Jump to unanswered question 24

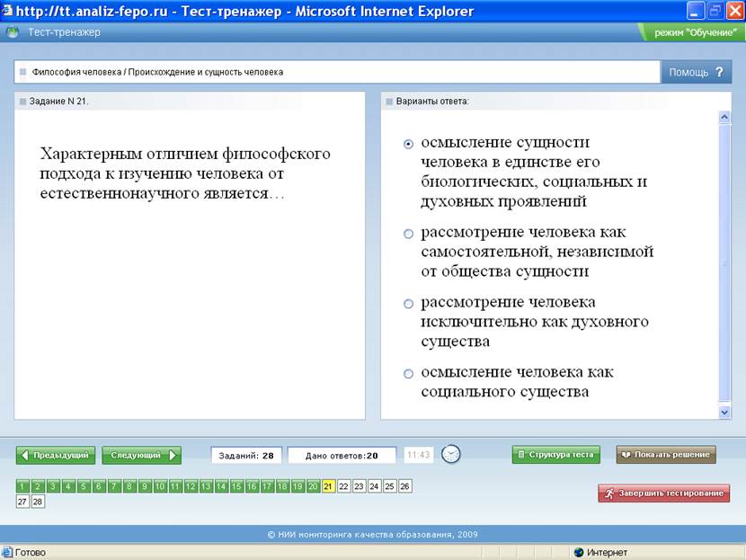[374, 486]
